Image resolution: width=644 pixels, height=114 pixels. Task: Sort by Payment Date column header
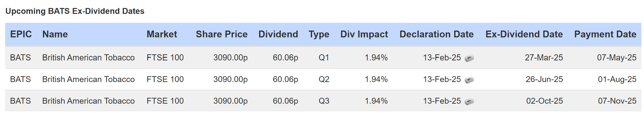605,34
